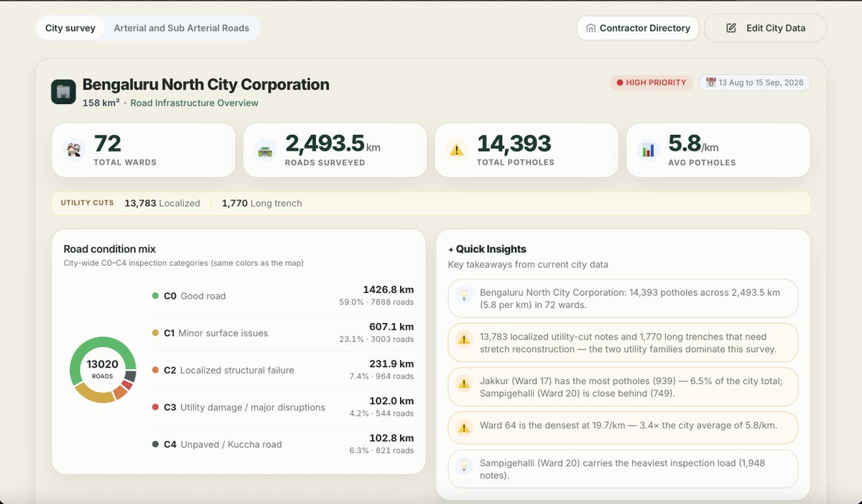This screenshot has width=862, height=504.
Task: Open the Arterial and Sub Arterial Roads tab
Action: [182, 28]
